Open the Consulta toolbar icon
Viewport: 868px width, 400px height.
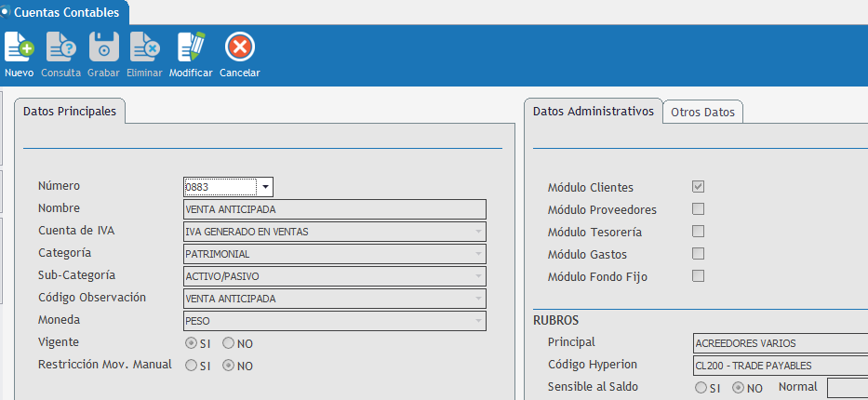pos(60,47)
